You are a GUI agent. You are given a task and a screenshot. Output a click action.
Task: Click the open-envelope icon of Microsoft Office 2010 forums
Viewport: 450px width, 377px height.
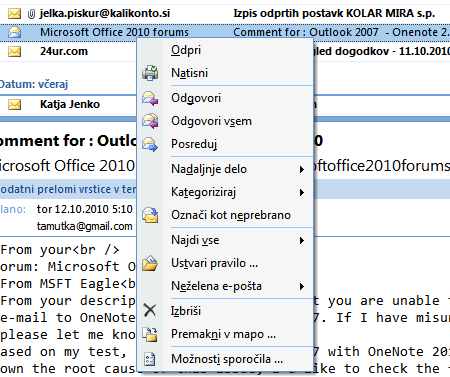click(x=14, y=33)
